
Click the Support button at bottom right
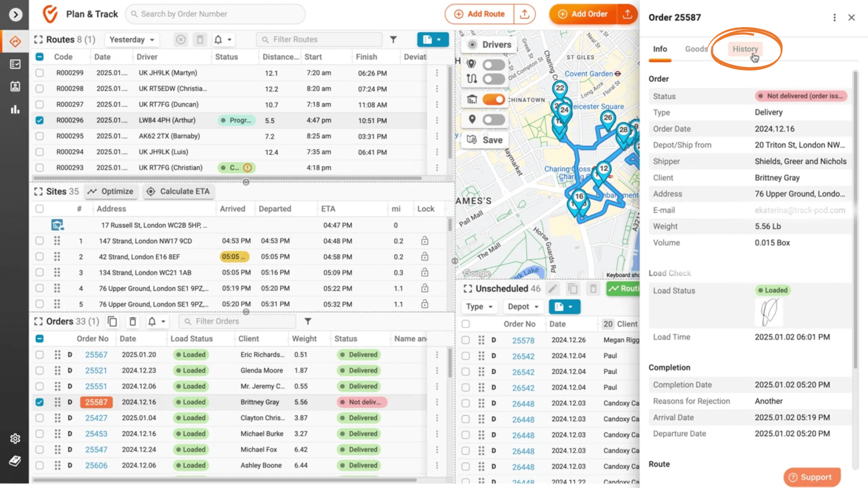(x=811, y=477)
